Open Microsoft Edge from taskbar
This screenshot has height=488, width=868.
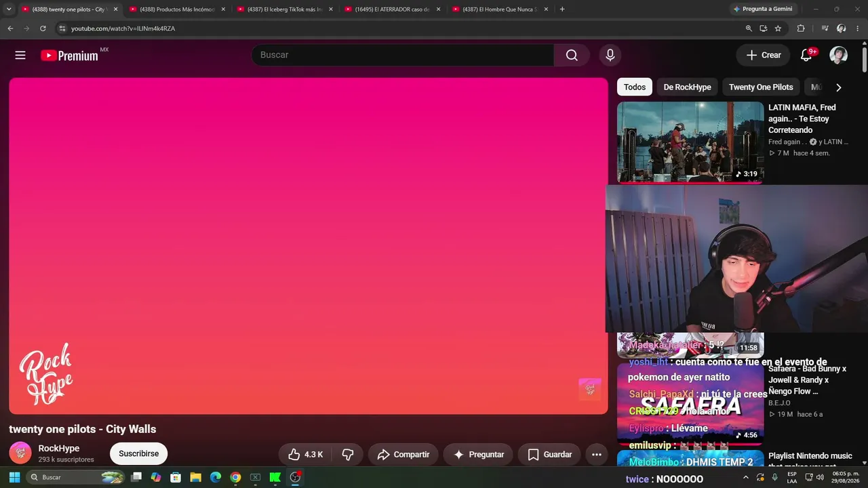tap(216, 477)
